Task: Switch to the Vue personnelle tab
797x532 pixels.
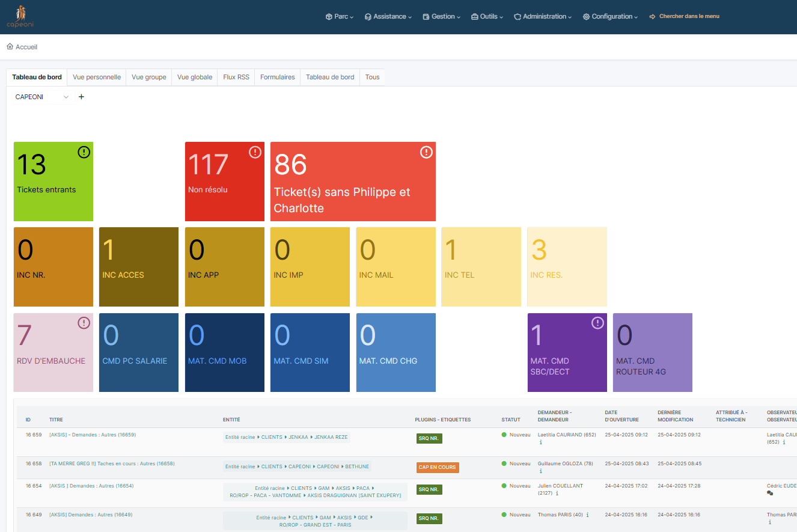Action: 97,78
